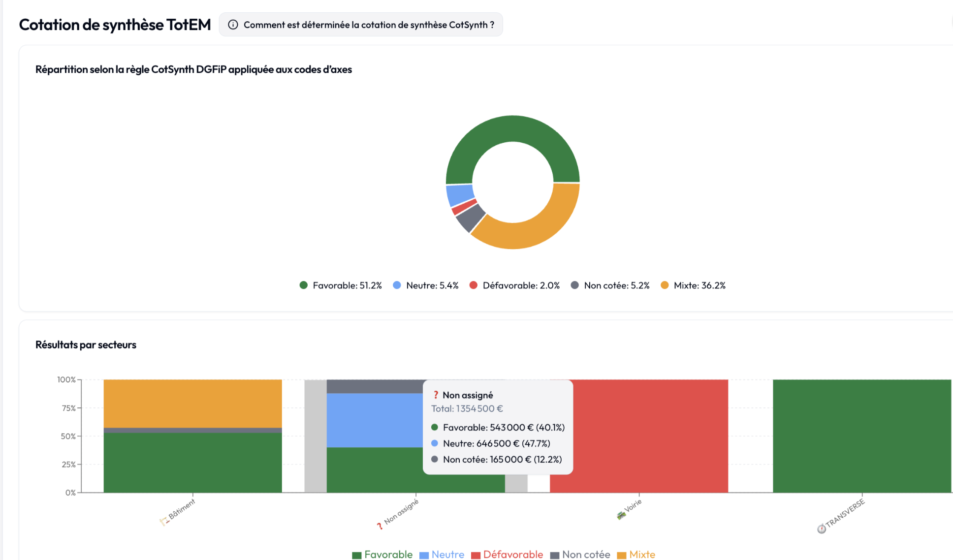Click the green Favorable dot in the donut legend

[x=303, y=285]
